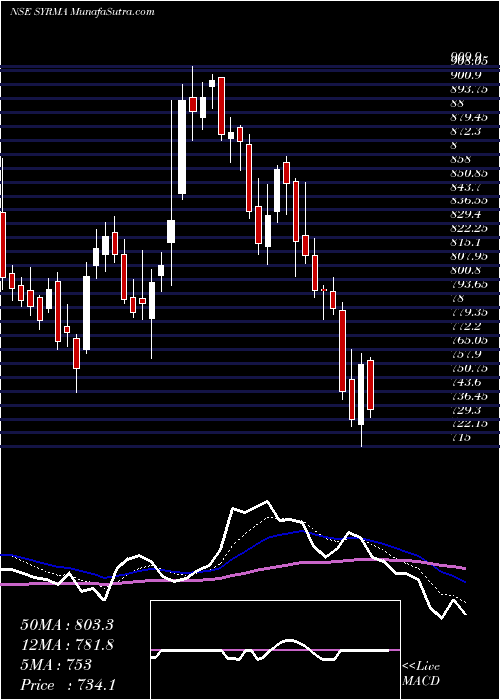Click the 743.6 price label

[x=468, y=382]
